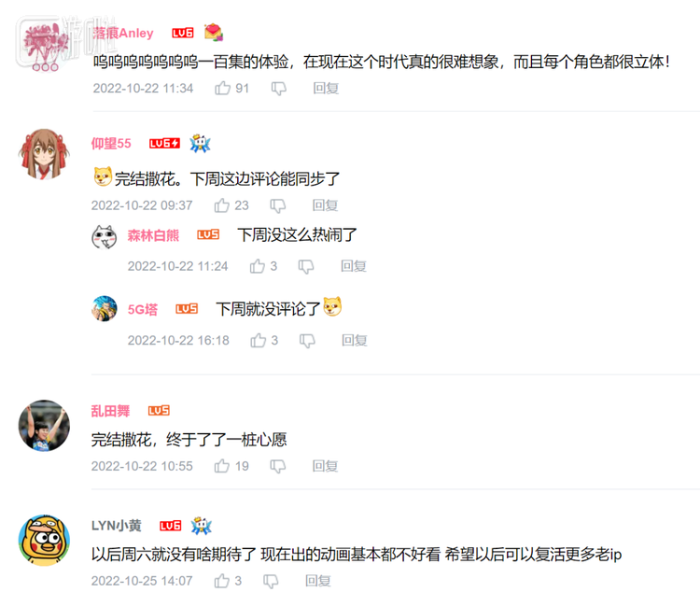Reply to 落痕Anley's comment
700x592 pixels.
pyautogui.click(x=326, y=88)
